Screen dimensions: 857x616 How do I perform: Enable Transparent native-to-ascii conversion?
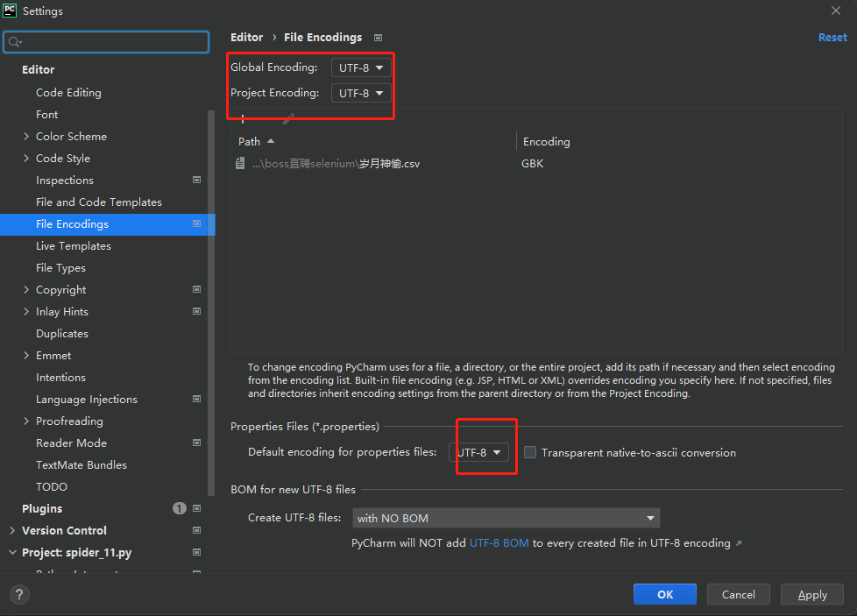tap(528, 452)
